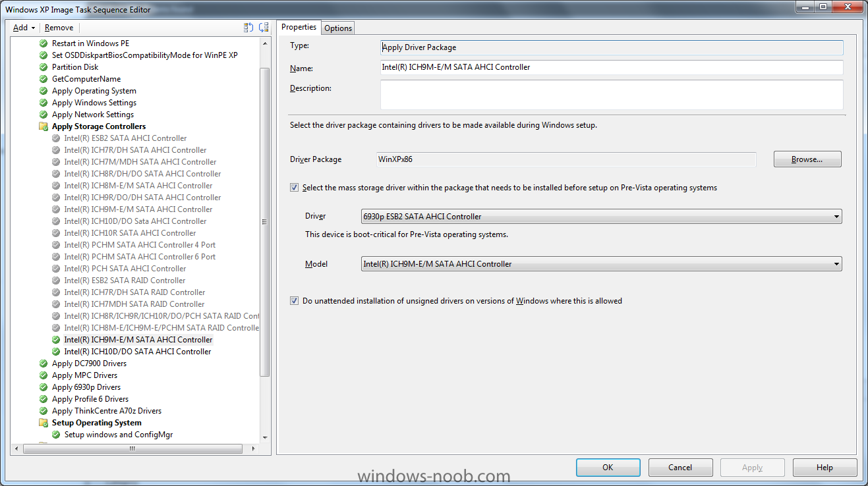This screenshot has width=868, height=486.
Task: Select the ICH8M-E/ICH9M-E/PCHM SATA RAID Controller step
Action: click(161, 328)
